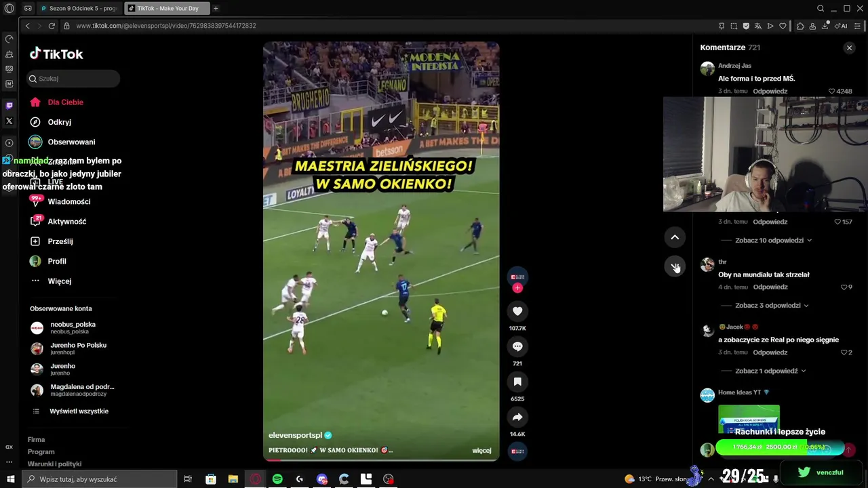Open browser snapshot tool icon
Screen dimensions: 868x488
click(x=734, y=26)
